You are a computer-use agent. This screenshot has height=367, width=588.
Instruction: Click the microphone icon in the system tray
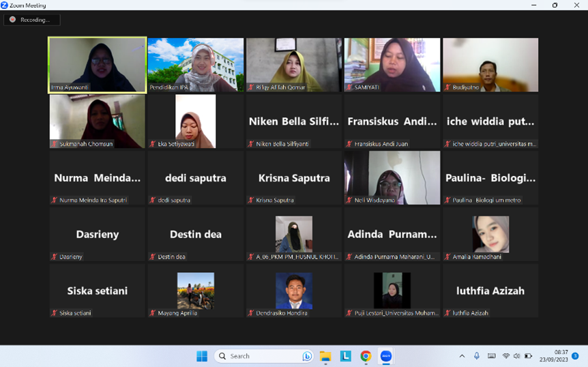pos(477,356)
